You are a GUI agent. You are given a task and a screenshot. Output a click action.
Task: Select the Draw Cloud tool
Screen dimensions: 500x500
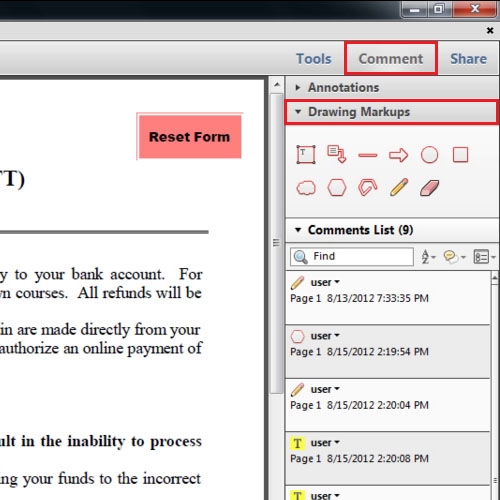[x=306, y=188]
